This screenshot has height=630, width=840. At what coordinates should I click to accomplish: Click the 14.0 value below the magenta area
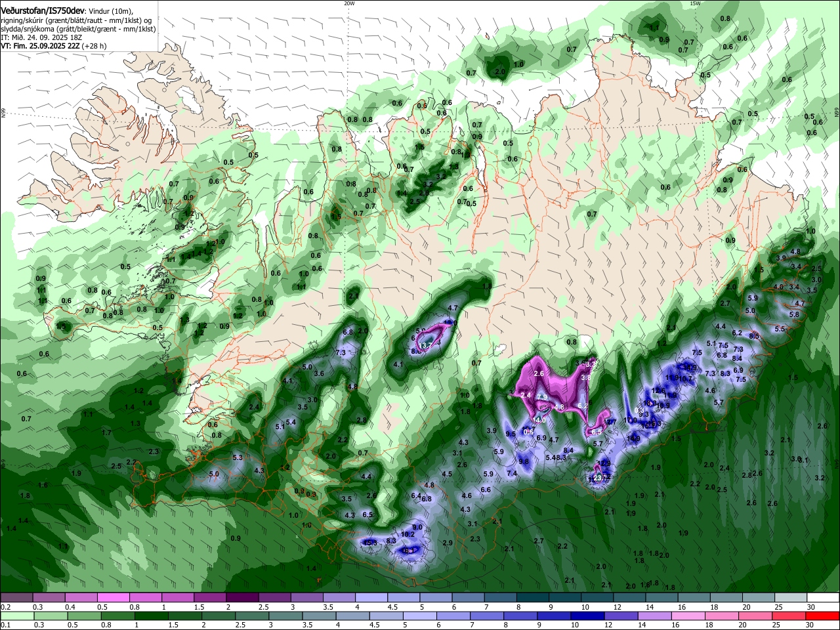click(x=539, y=420)
